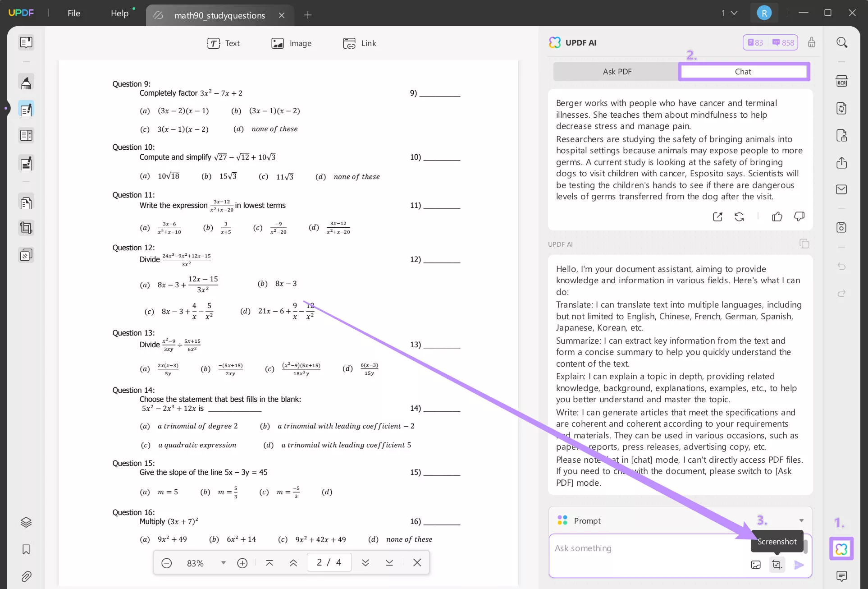Switch to the Ask PDF tab

pyautogui.click(x=617, y=71)
